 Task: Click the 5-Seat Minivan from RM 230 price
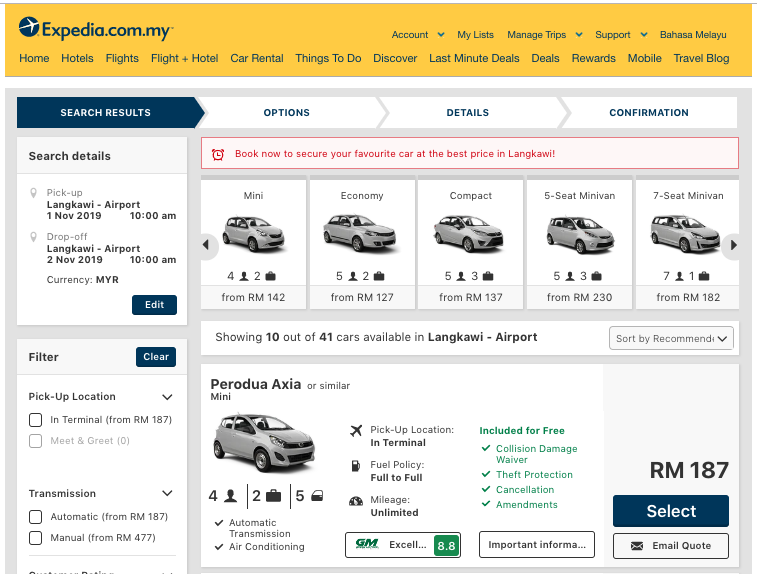click(579, 297)
